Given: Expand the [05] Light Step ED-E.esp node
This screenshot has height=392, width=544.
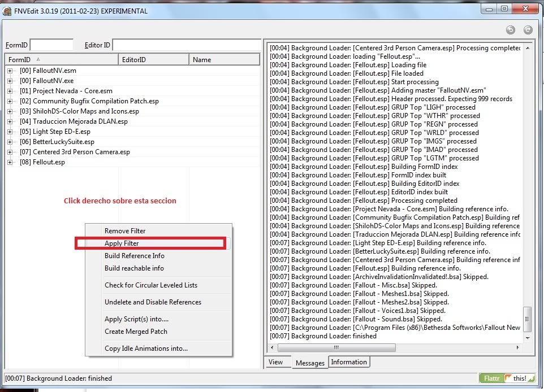Looking at the screenshot, I should tap(10, 132).
